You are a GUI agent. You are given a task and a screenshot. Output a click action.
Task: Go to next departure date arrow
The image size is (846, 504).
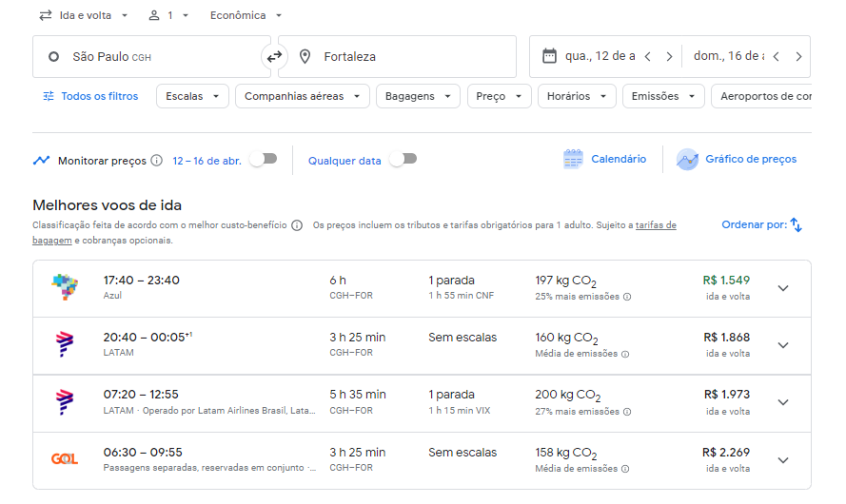(669, 57)
